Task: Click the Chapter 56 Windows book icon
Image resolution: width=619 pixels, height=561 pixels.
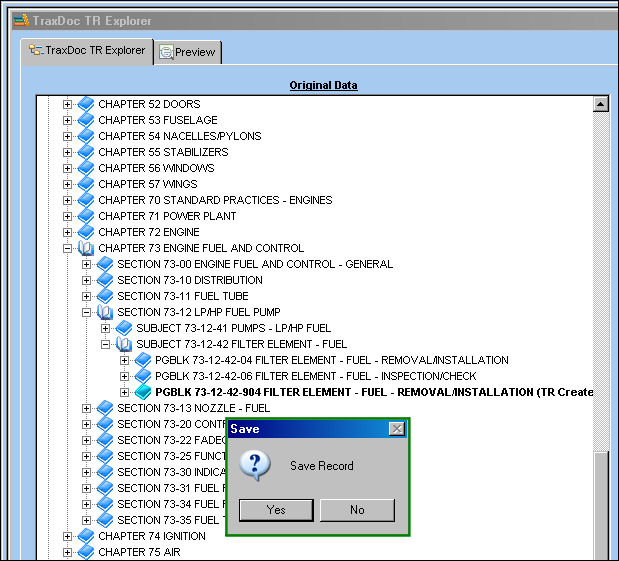Action: point(86,168)
